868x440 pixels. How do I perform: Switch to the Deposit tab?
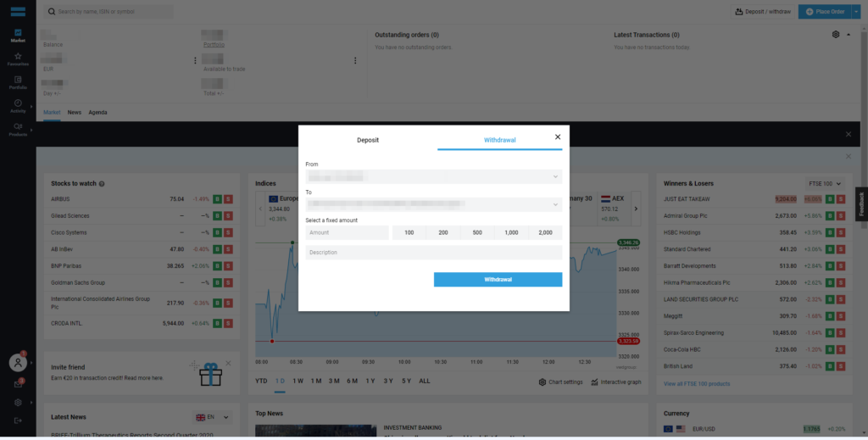pyautogui.click(x=368, y=140)
